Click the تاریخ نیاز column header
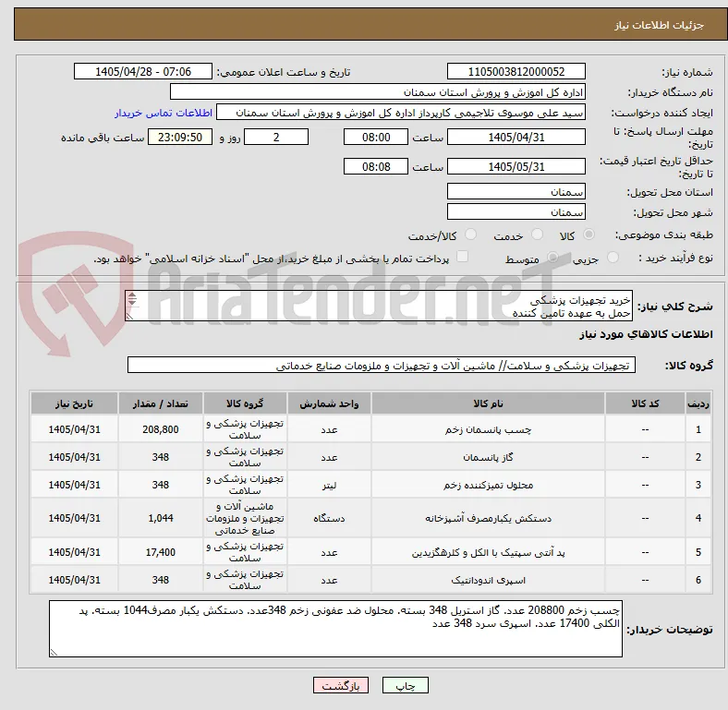 click(x=74, y=403)
